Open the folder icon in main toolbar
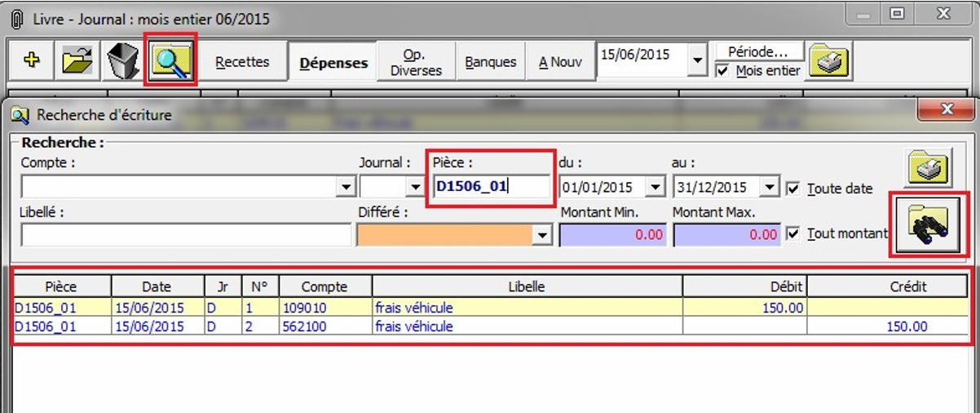The width and height of the screenshot is (980, 413). point(77,62)
